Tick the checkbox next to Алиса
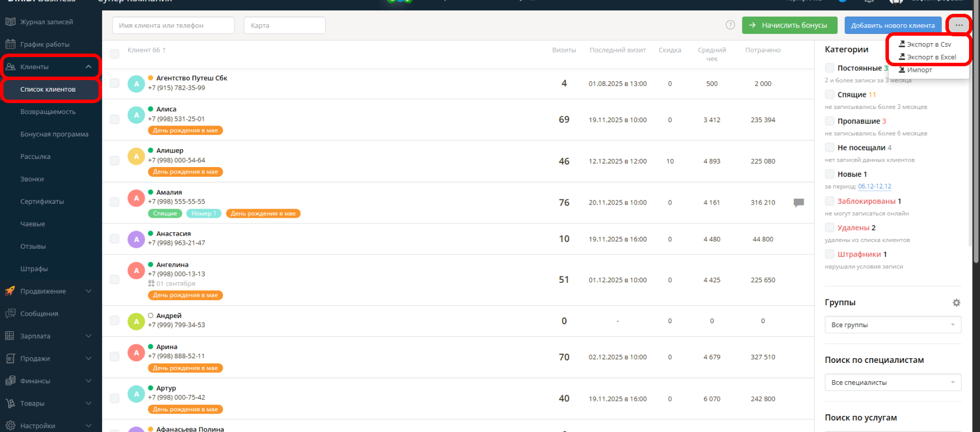 pos(115,119)
